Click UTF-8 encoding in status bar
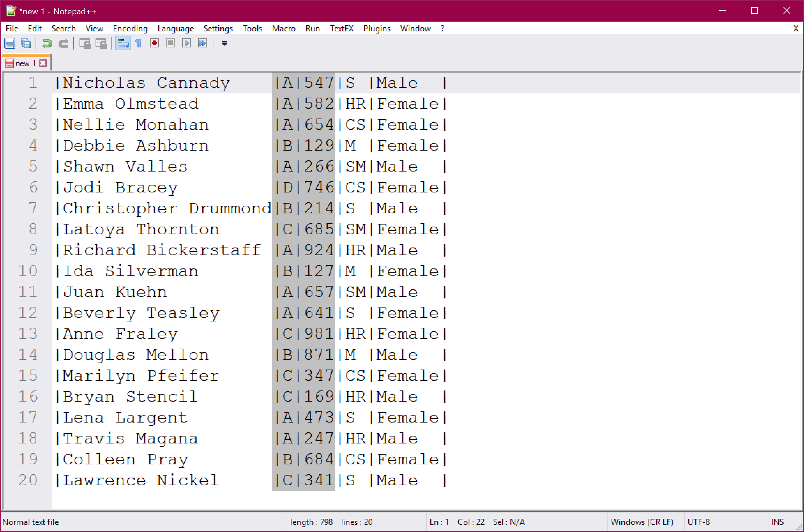The height and width of the screenshot is (532, 804). click(698, 522)
